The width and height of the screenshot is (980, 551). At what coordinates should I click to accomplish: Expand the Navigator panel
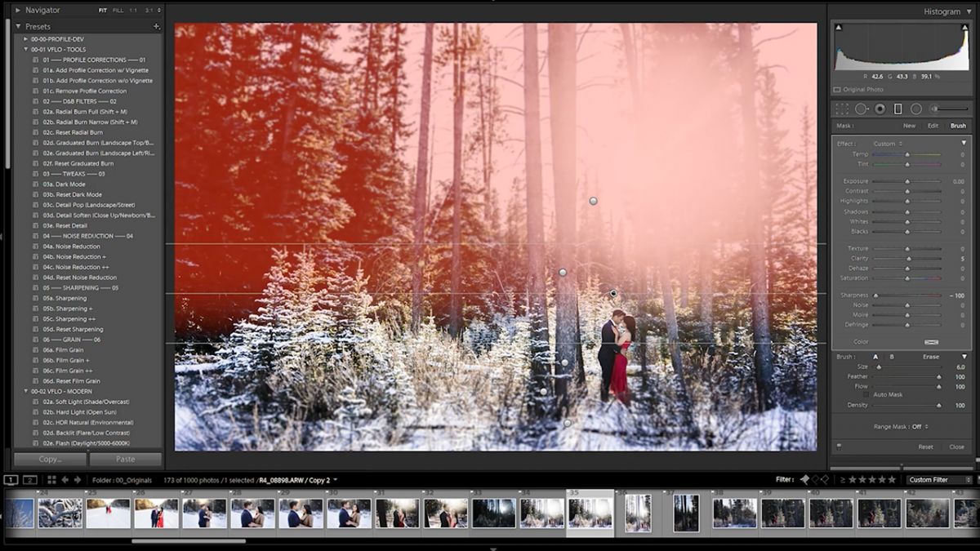pos(18,10)
